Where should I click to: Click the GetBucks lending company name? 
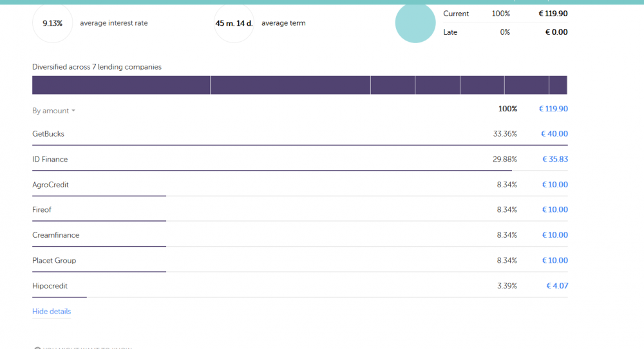[x=48, y=134]
